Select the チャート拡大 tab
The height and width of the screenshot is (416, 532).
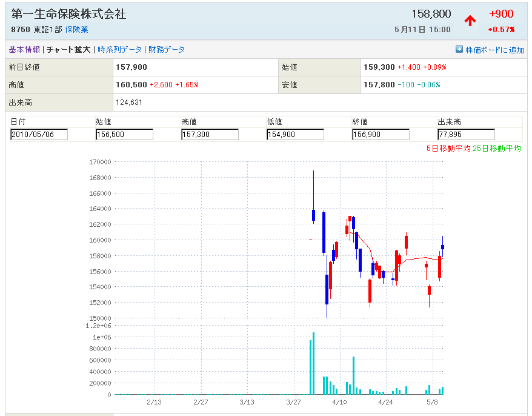coord(68,50)
